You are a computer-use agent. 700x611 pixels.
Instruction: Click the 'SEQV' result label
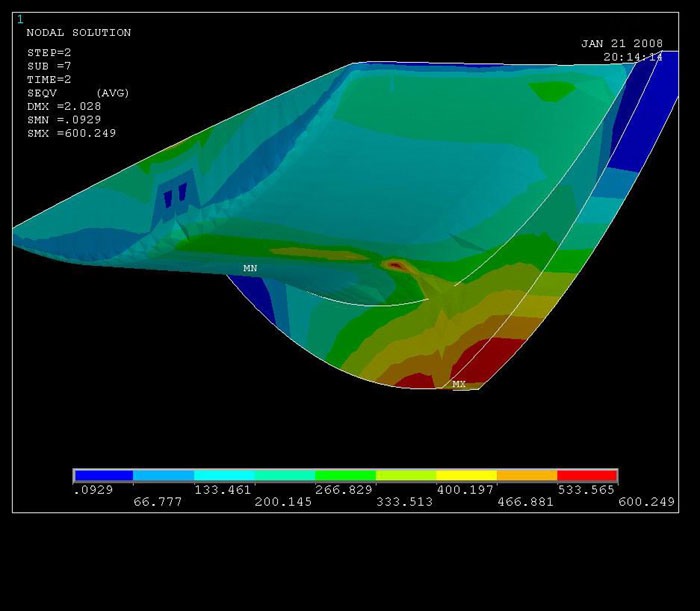pos(42,93)
